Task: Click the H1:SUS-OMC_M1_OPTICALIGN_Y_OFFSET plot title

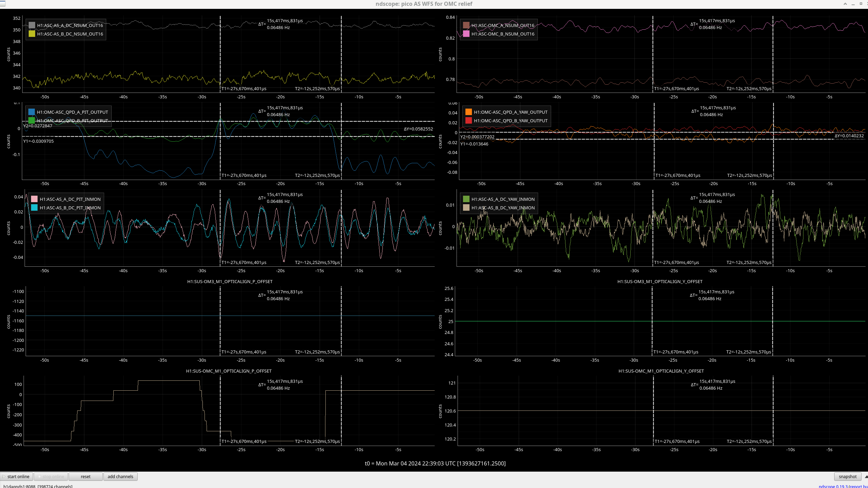Action: tap(661, 371)
